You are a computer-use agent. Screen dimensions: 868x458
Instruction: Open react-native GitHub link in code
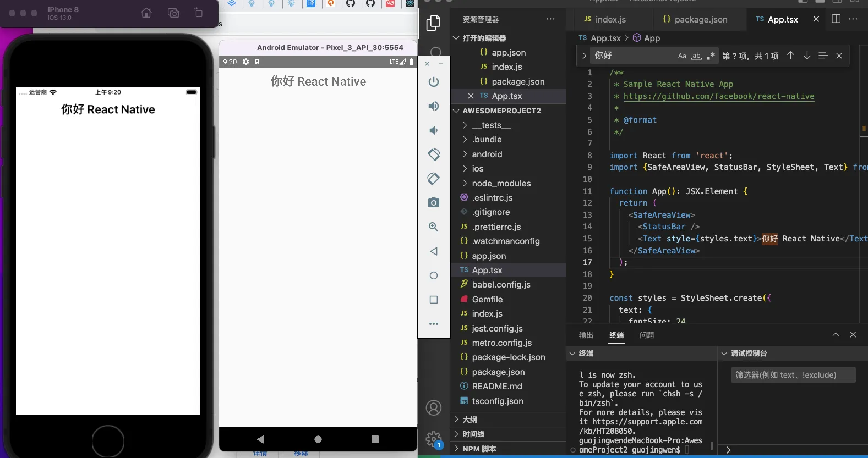pos(719,96)
